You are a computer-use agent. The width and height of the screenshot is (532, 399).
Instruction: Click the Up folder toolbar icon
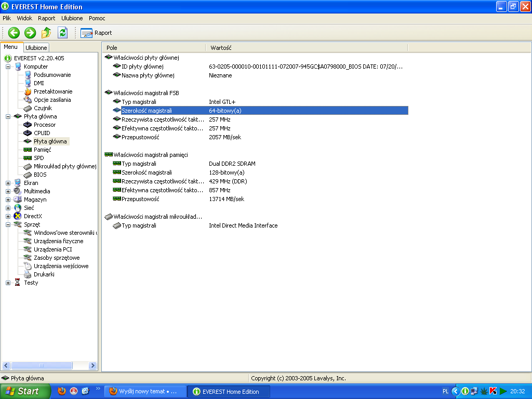(46, 33)
